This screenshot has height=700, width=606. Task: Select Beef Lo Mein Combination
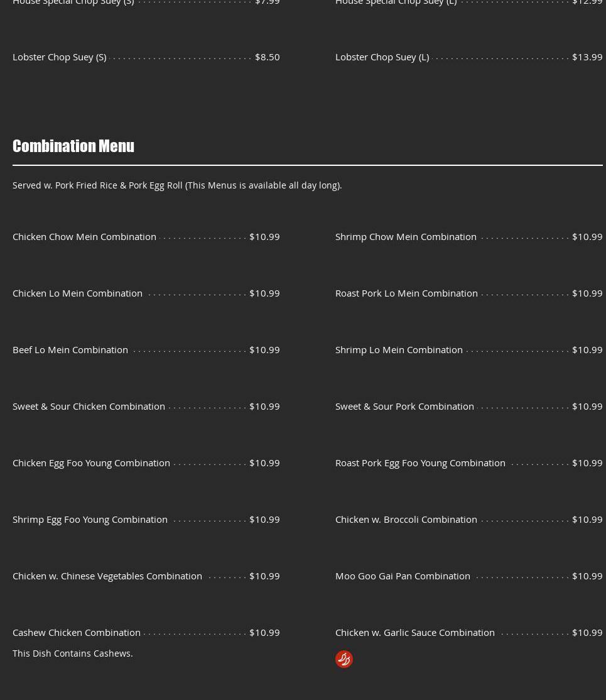[70, 349]
